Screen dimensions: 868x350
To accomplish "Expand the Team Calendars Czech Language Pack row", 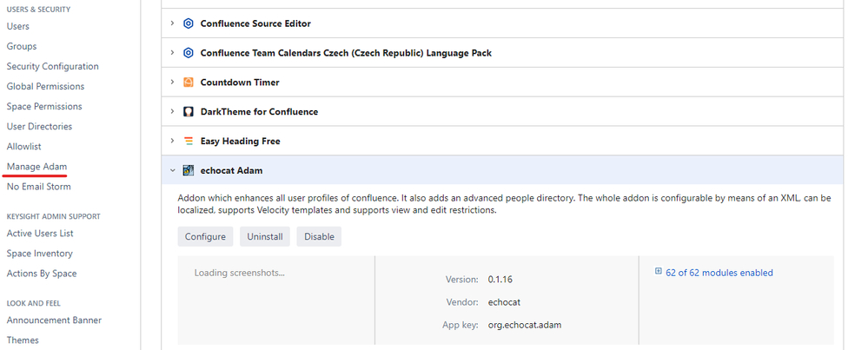I will (x=172, y=52).
